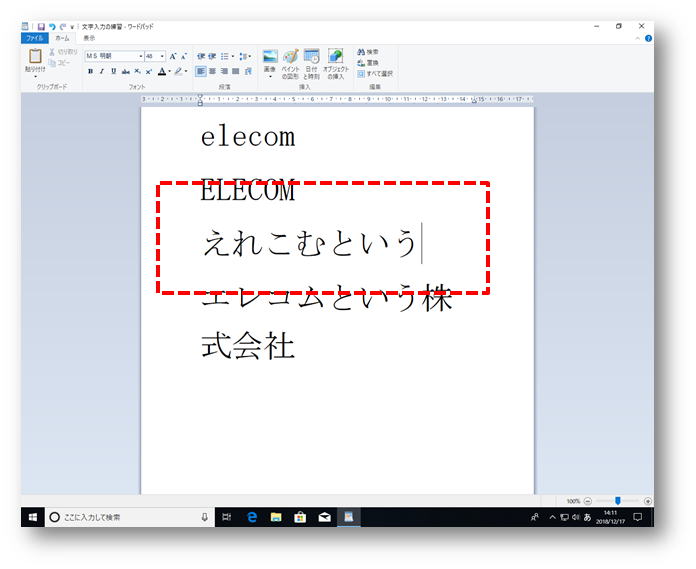
Task: Toggle Strikethrough formatting
Action: (126, 71)
